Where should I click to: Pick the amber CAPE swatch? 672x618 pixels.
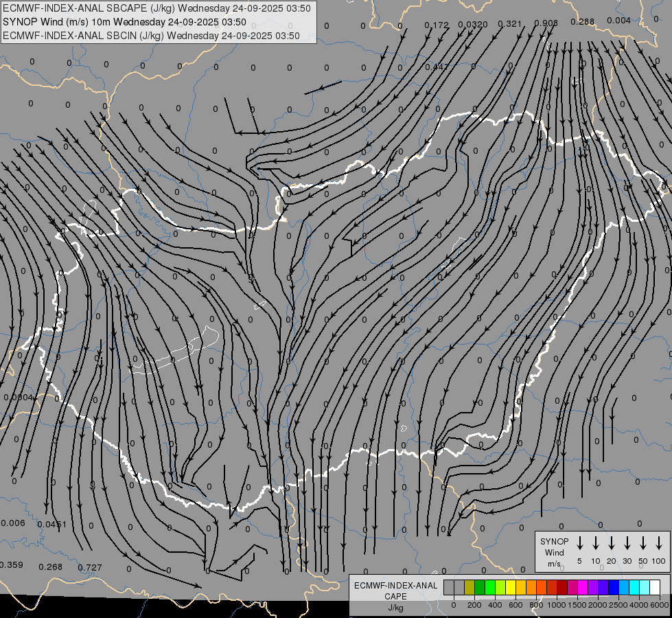[521, 587]
